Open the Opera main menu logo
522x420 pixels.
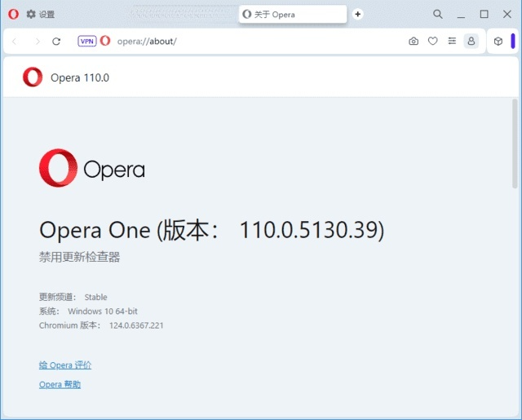[x=13, y=15]
